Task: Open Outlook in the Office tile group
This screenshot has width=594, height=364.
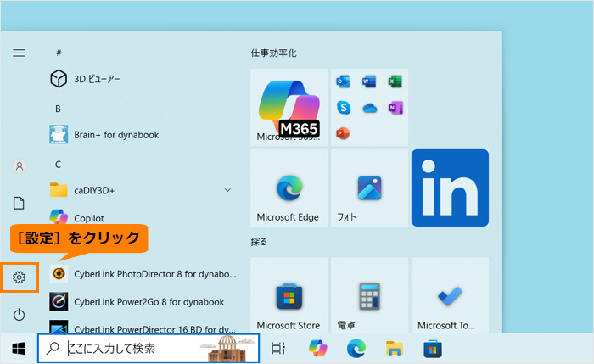Action: (343, 81)
